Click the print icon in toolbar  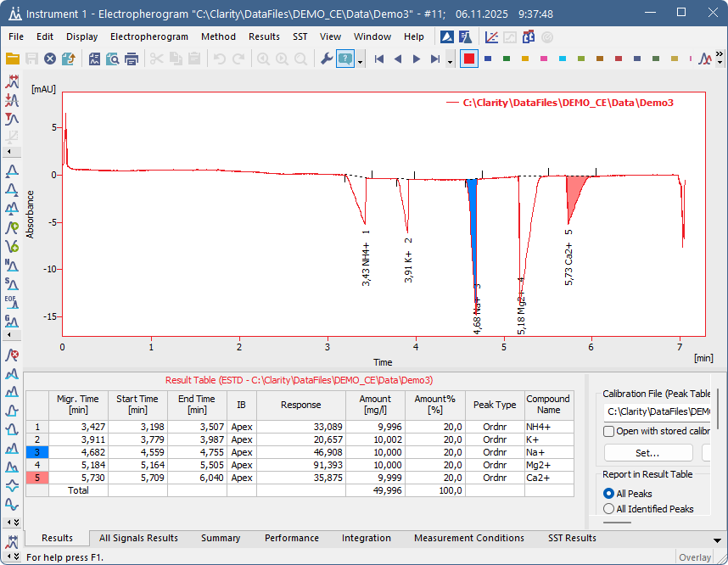[x=132, y=59]
